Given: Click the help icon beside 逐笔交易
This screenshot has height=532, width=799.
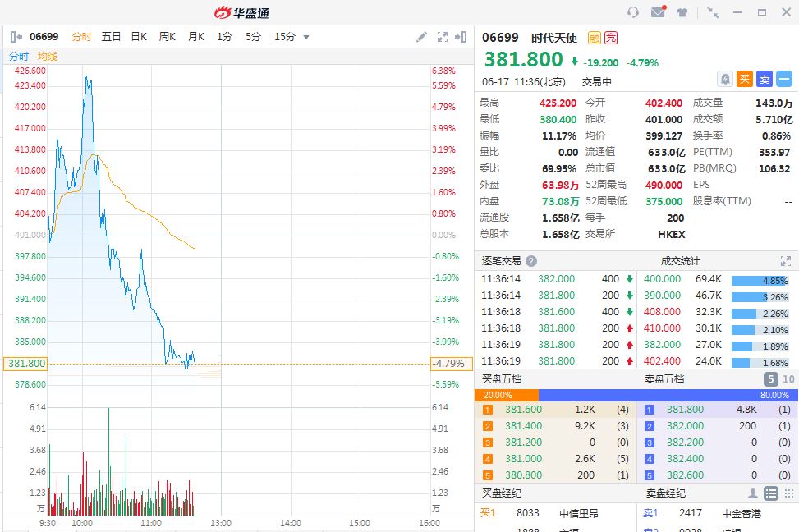Looking at the screenshot, I should pyautogui.click(x=531, y=261).
